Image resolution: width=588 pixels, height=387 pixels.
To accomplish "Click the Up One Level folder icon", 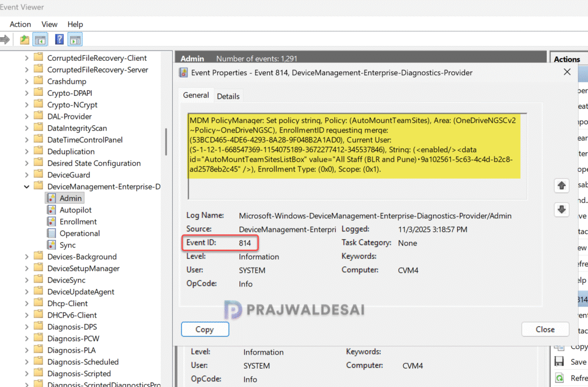I will pyautogui.click(x=24, y=40).
